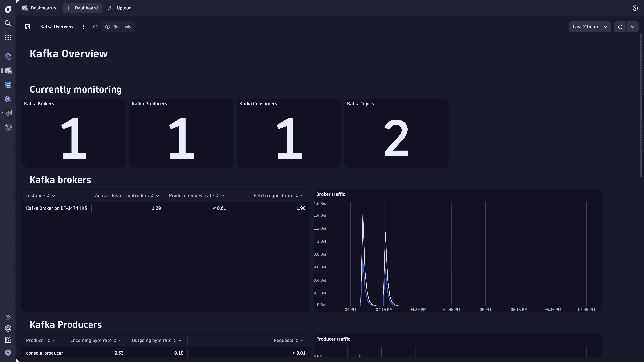Open the user avatar V
Viewport: 644px width, 362px height.
click(x=8, y=352)
